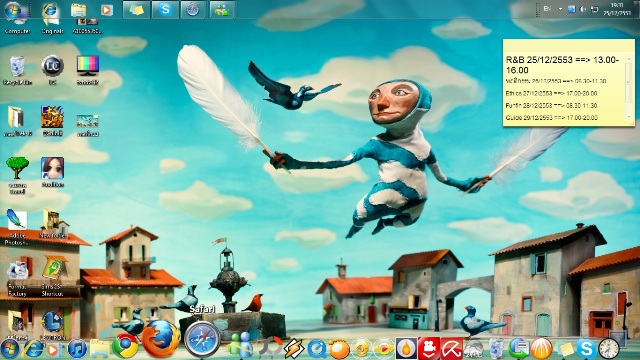This screenshot has width=640, height=360.
Task: Open QuickTime Player in the dock
Action: click(x=317, y=349)
